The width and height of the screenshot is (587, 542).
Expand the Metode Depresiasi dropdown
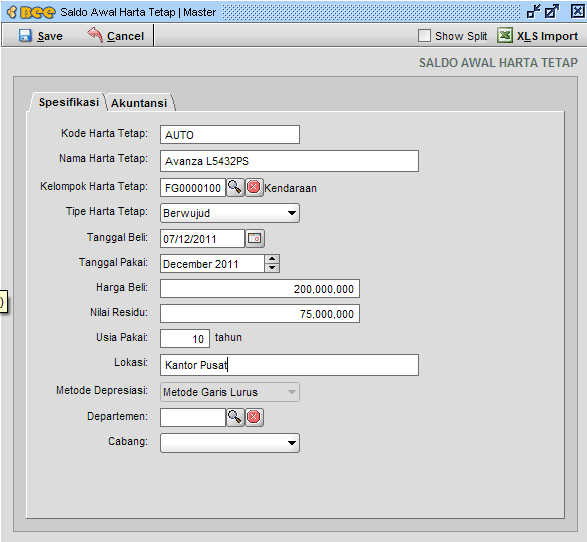pyautogui.click(x=230, y=392)
